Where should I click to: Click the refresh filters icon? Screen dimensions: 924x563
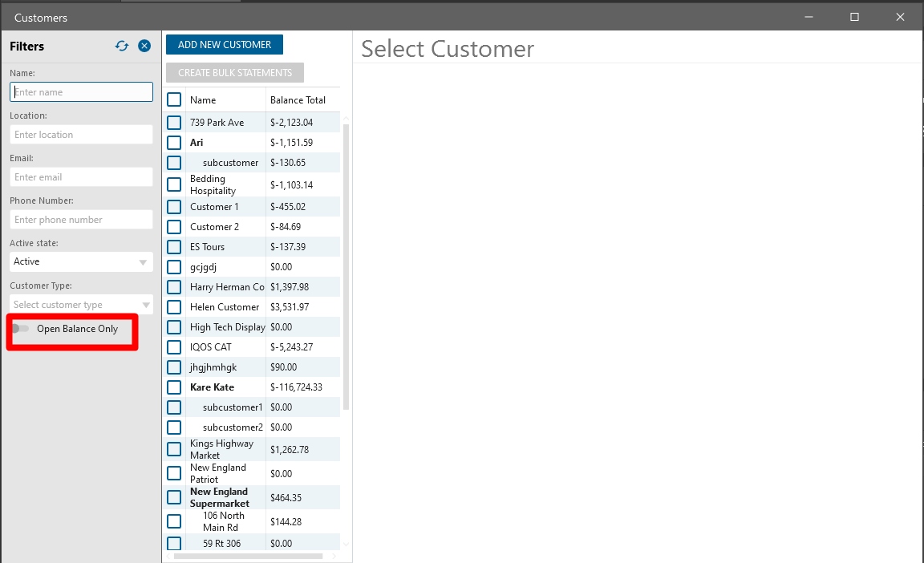click(122, 47)
